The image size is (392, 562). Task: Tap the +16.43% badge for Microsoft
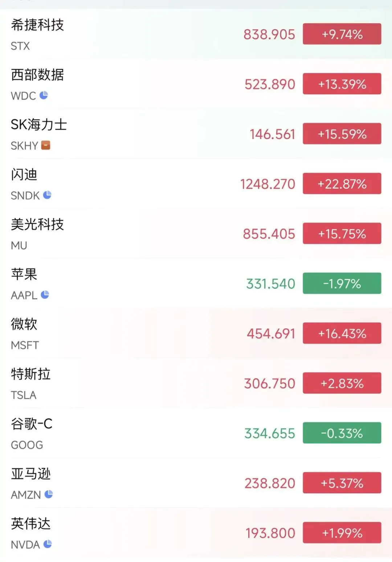(342, 333)
